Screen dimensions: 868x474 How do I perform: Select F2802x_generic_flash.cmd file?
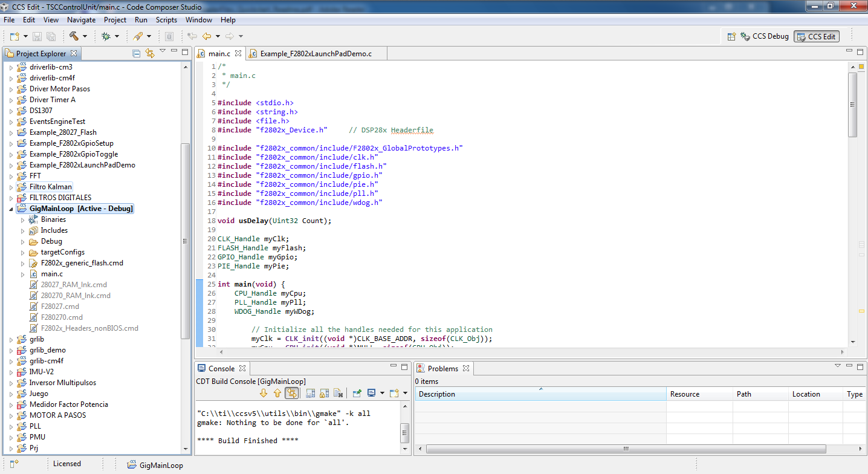pyautogui.click(x=82, y=263)
